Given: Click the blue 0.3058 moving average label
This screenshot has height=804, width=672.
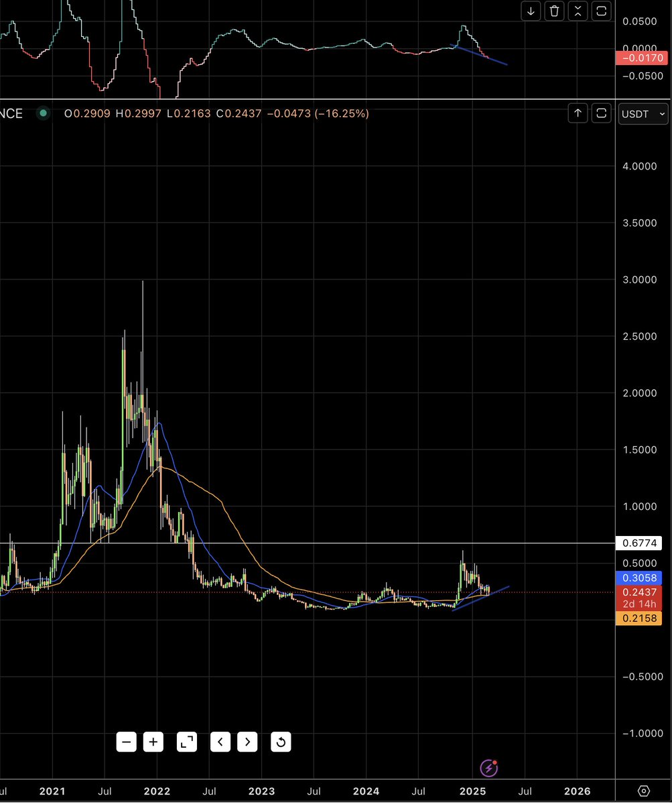Looking at the screenshot, I should 639,578.
